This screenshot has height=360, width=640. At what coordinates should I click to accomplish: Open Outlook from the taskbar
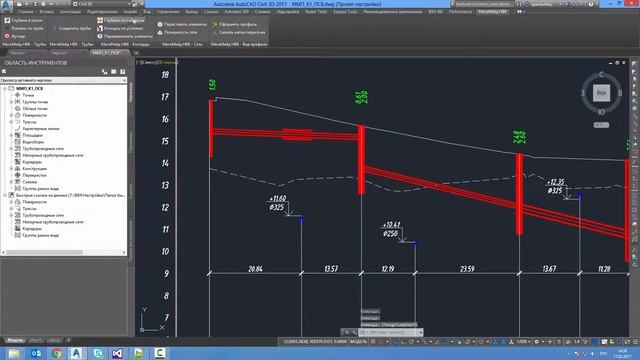(36, 353)
